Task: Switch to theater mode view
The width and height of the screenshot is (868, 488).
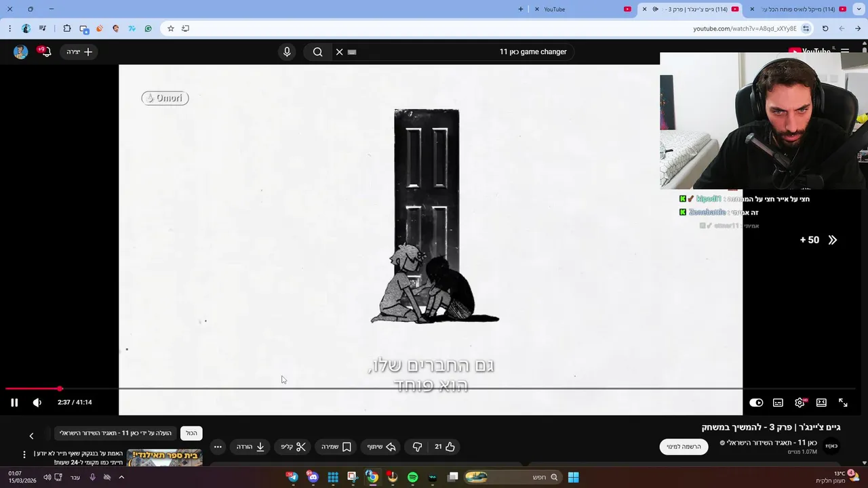Action: [821, 403]
